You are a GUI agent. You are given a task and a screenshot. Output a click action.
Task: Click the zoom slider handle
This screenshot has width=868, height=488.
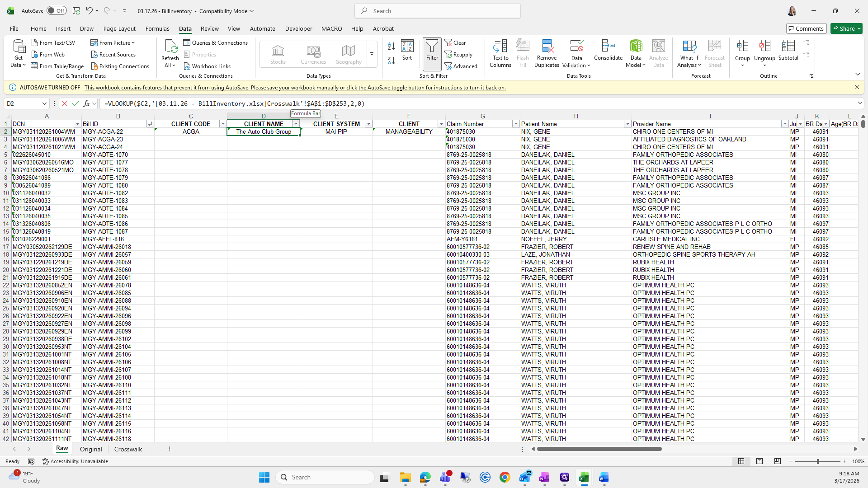point(817,461)
